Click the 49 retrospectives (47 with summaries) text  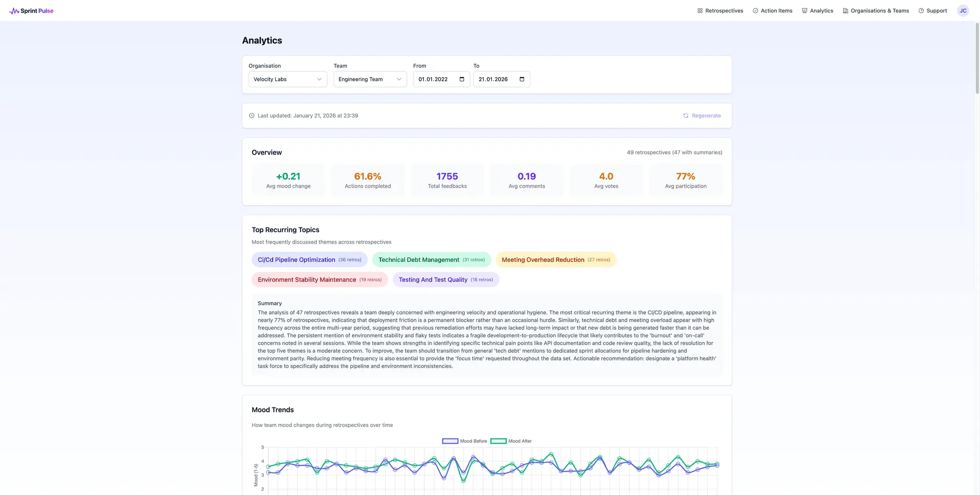674,152
